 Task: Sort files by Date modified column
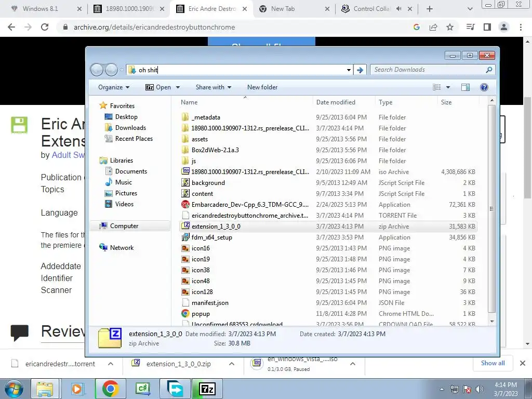[336, 102]
